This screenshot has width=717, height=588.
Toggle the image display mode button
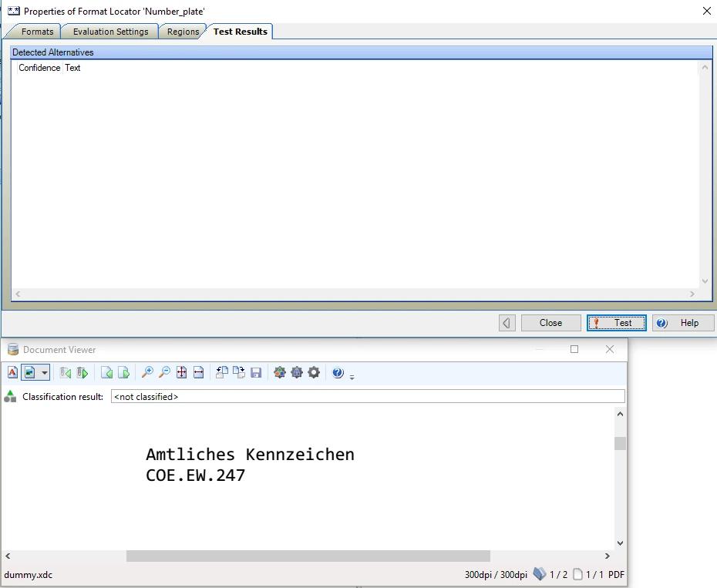tap(30, 373)
